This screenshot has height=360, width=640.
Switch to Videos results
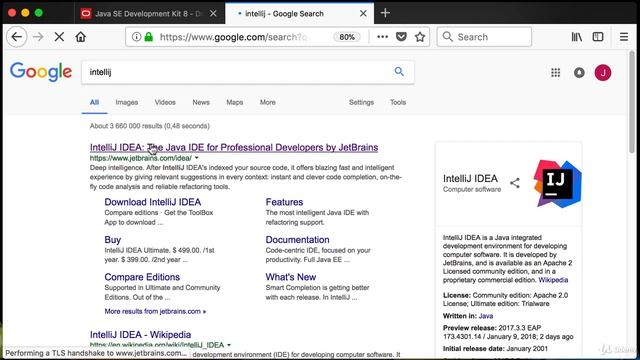(165, 102)
